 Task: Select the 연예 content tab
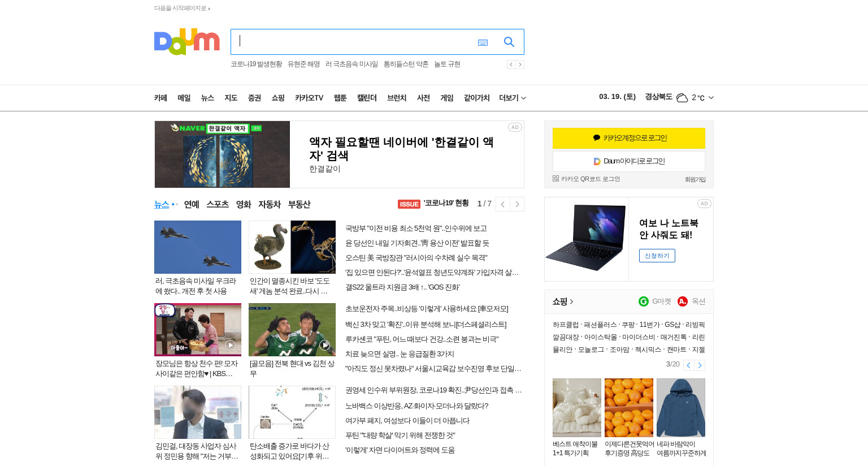(x=192, y=204)
